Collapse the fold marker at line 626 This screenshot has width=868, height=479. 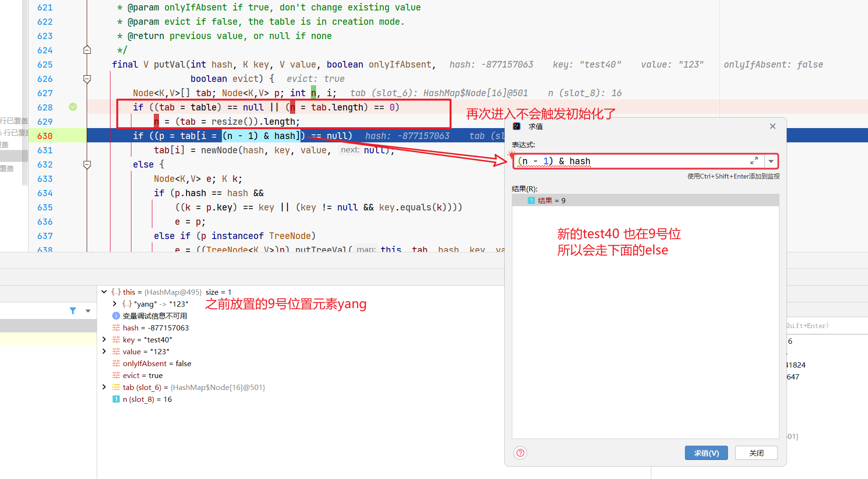pyautogui.click(x=87, y=79)
